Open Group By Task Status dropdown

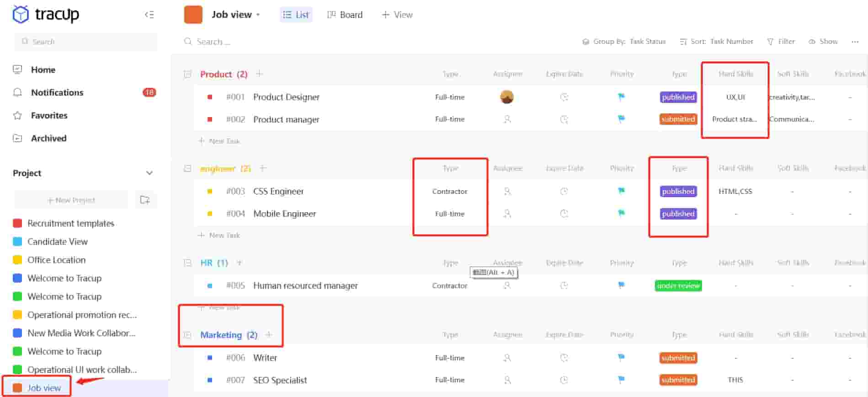pyautogui.click(x=624, y=42)
